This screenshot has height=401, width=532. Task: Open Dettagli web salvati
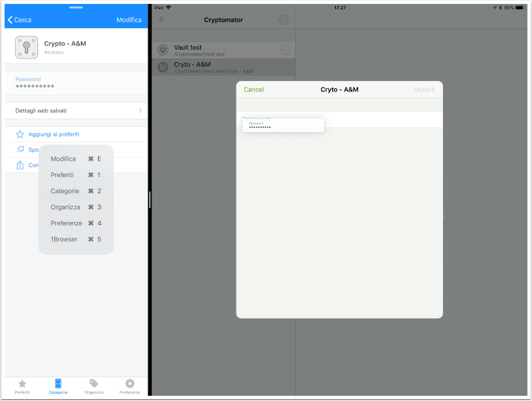pos(76,110)
